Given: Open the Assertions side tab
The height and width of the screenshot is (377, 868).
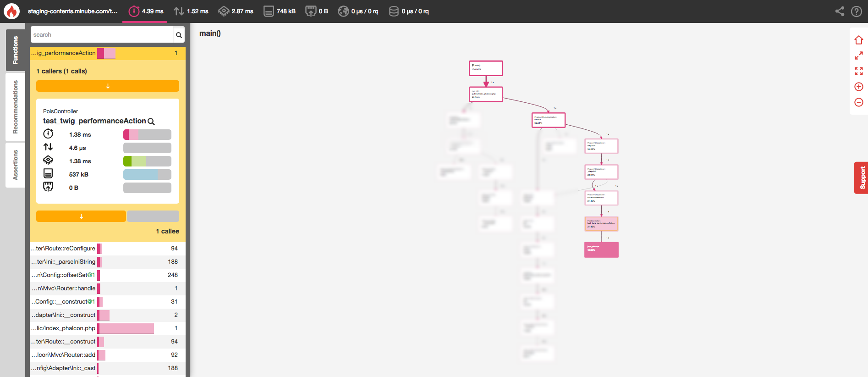Looking at the screenshot, I should pos(16,165).
